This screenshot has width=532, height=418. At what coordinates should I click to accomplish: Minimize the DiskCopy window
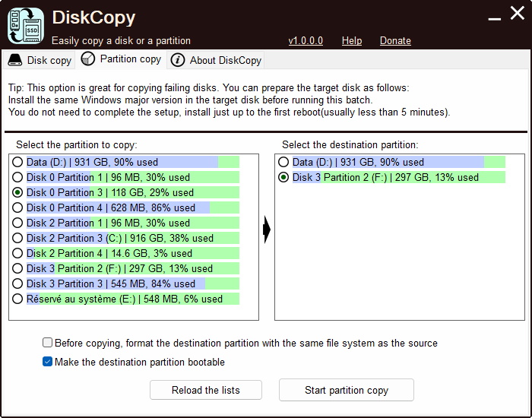(494, 19)
